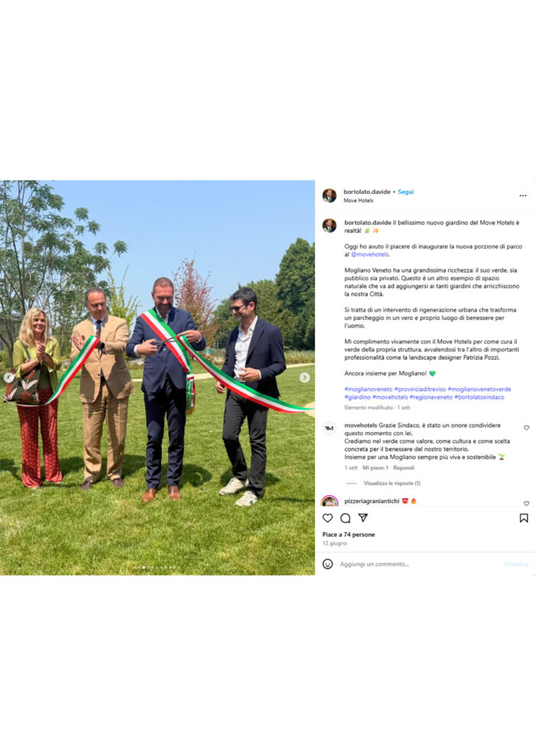
Task: Save the post with the bookmark icon
Action: 524,518
